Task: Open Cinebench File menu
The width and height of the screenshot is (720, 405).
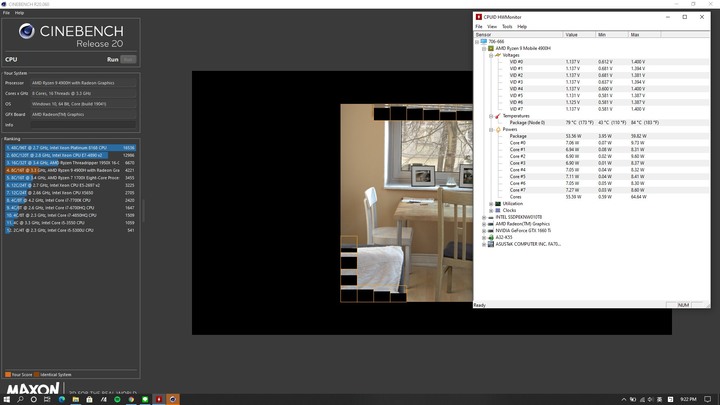Action: (6, 13)
